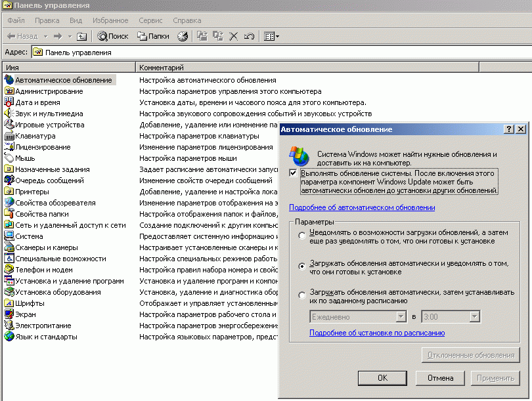
Task: Select the Язык и стандарты icon
Action: (x=9, y=337)
